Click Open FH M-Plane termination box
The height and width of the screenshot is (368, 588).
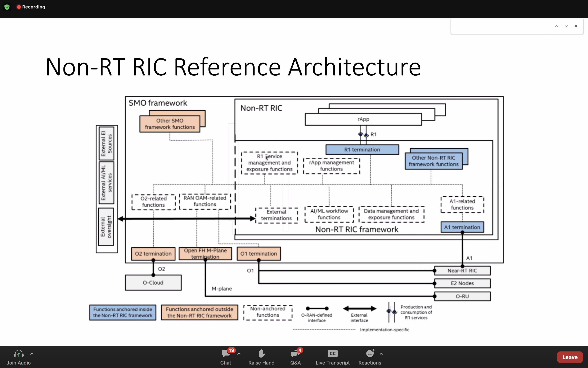205,254
